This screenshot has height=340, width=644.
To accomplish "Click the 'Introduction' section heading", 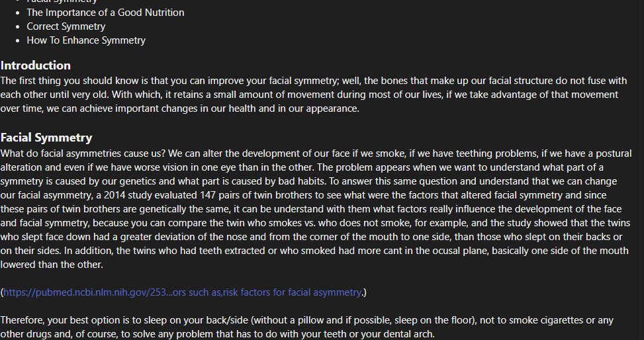I will click(x=36, y=65).
